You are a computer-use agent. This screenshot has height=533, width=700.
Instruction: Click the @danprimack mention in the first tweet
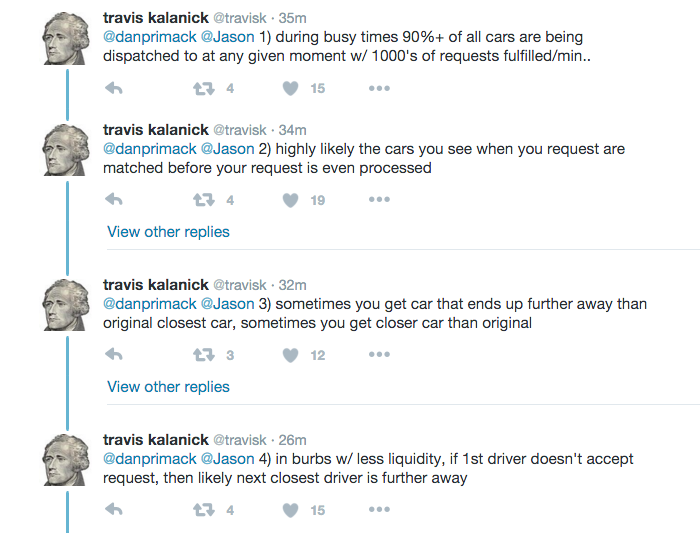[x=150, y=38]
